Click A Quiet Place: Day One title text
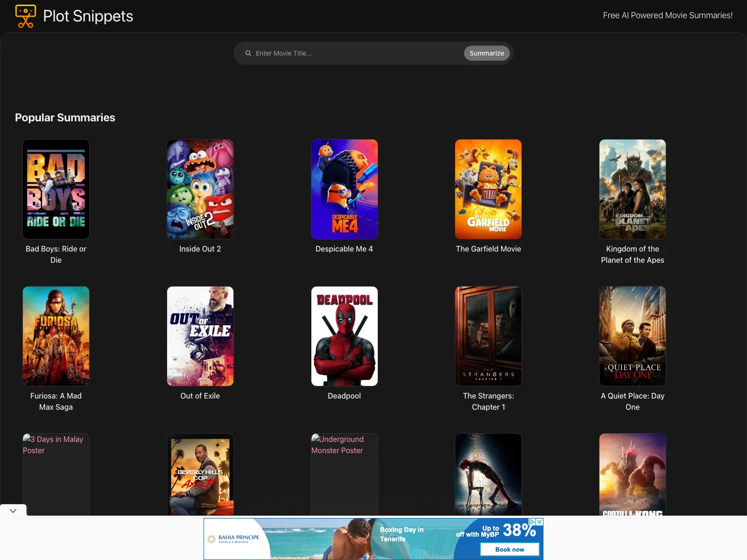 [x=633, y=401]
